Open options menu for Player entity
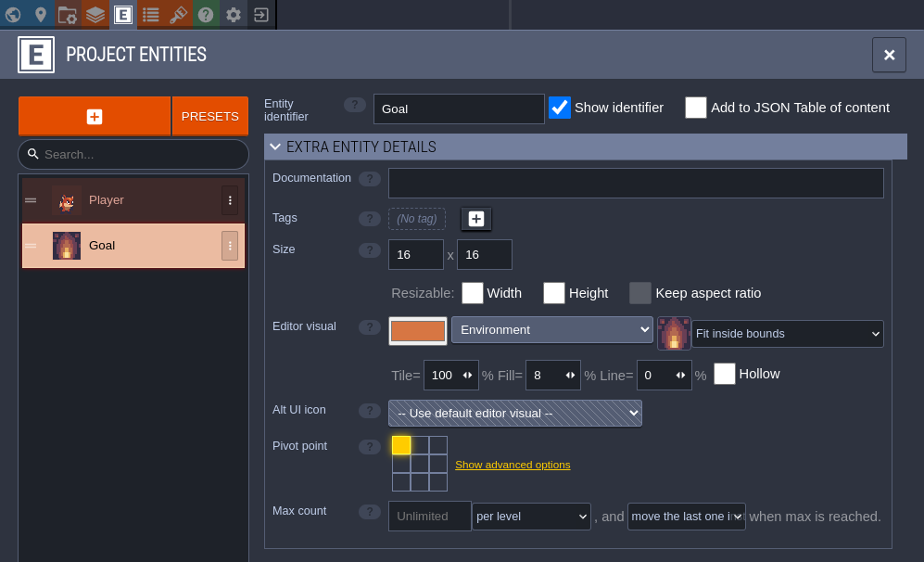Screen dimensions: 924x562 [x=230, y=200]
